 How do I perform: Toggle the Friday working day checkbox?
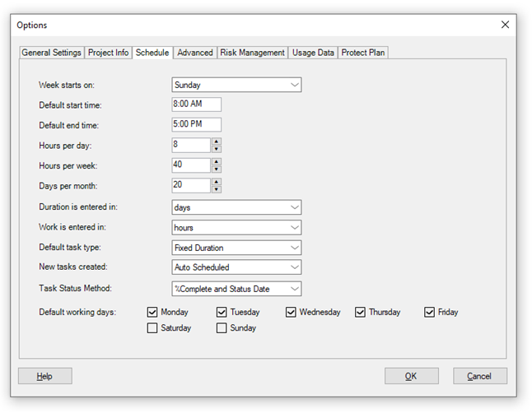coord(430,313)
